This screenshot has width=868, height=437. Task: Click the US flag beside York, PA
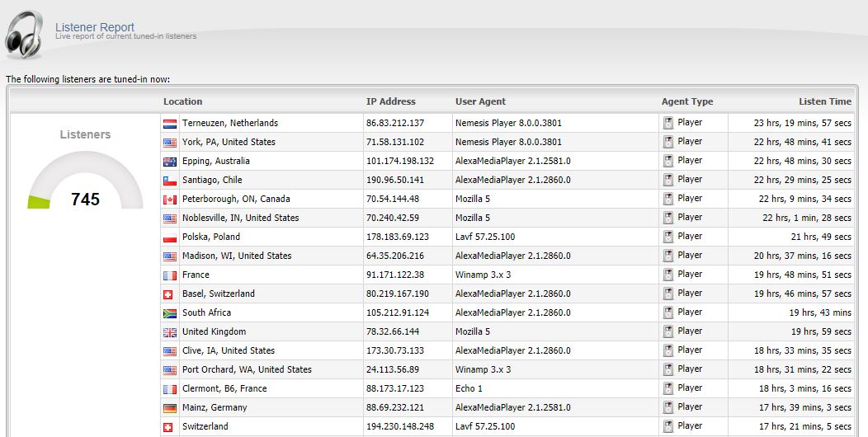click(x=170, y=143)
